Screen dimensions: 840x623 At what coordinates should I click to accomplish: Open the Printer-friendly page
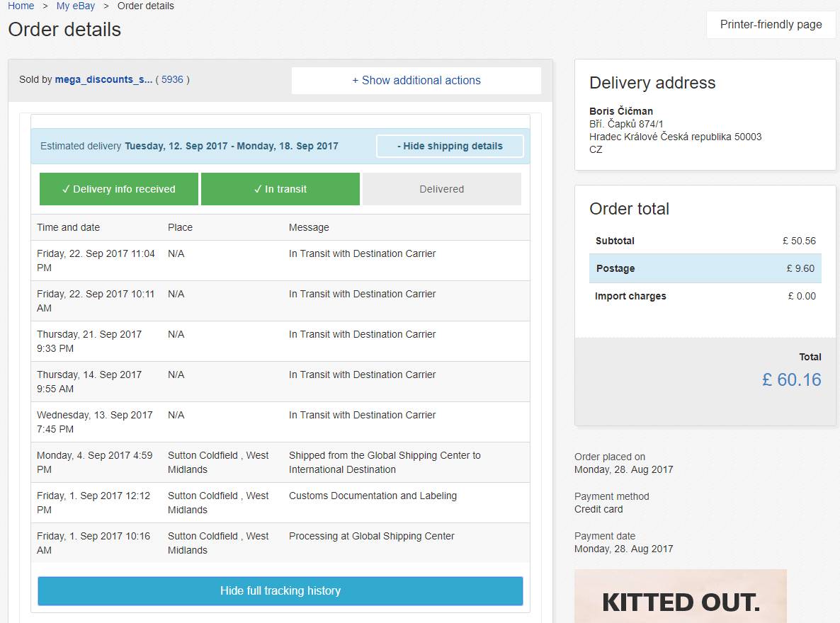[x=771, y=25]
